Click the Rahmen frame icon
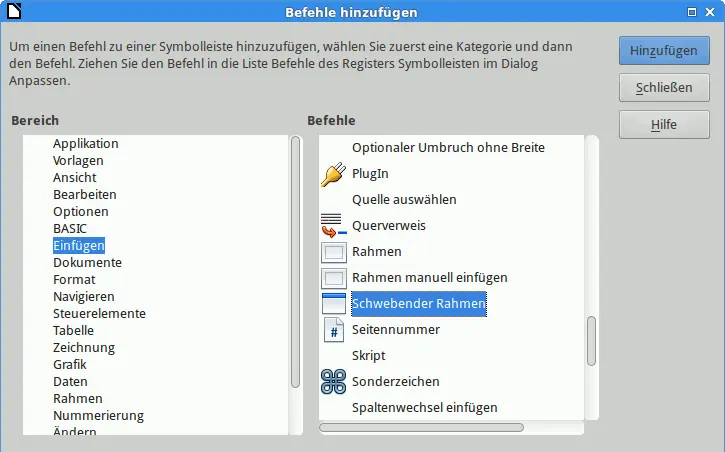Screen dimensions: 725x452 pos(333,252)
